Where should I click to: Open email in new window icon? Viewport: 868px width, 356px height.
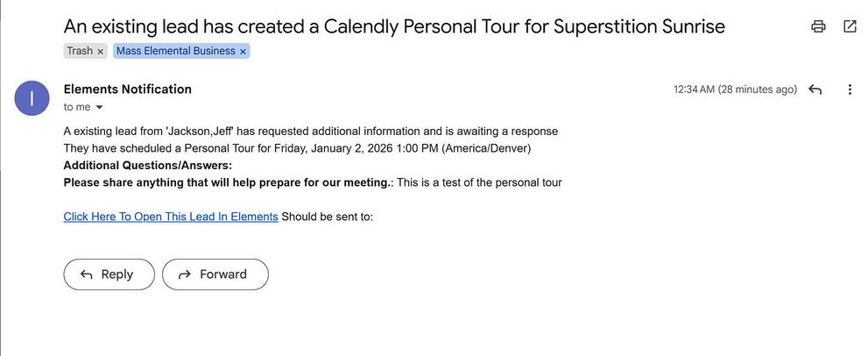click(850, 26)
